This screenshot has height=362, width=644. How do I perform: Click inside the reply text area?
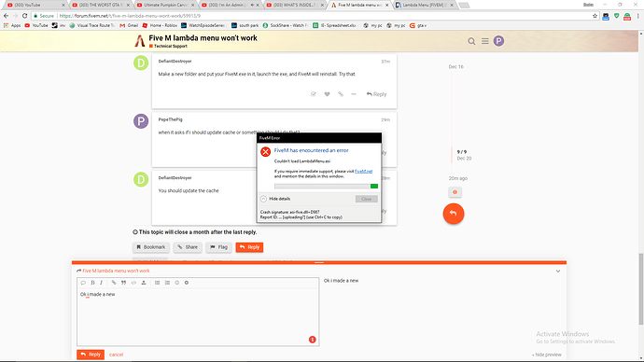coord(198,317)
